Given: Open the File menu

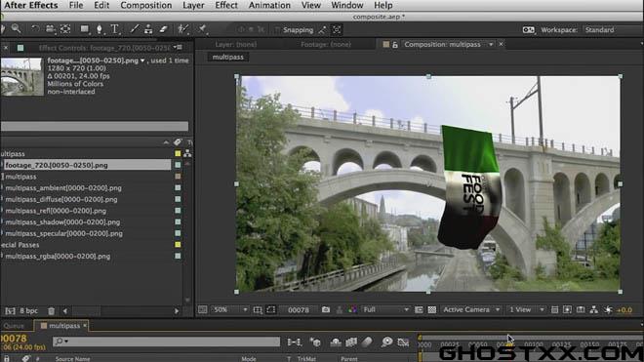Looking at the screenshot, I should click(76, 5).
